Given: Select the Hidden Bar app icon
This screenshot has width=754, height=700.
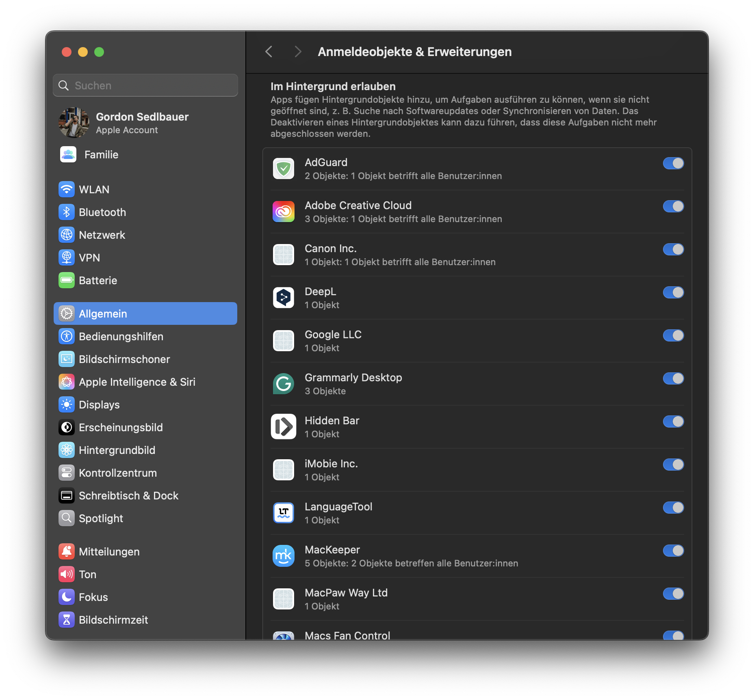Looking at the screenshot, I should click(x=283, y=426).
